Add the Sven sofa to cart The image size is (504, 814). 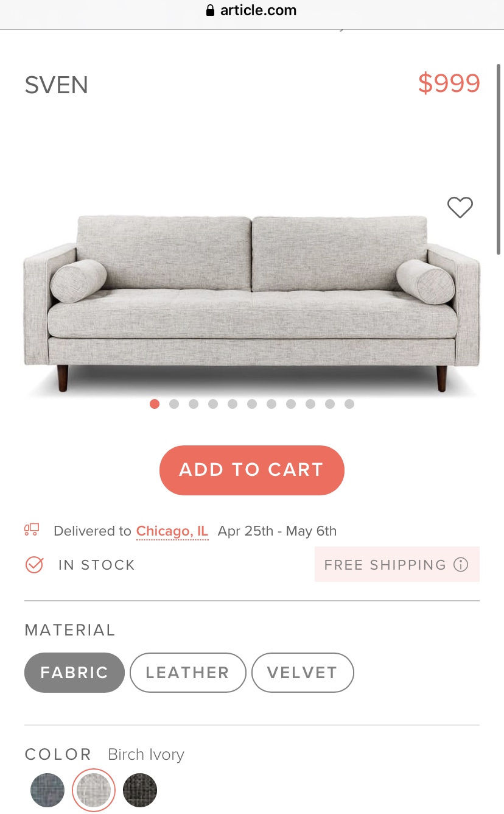[x=251, y=470]
